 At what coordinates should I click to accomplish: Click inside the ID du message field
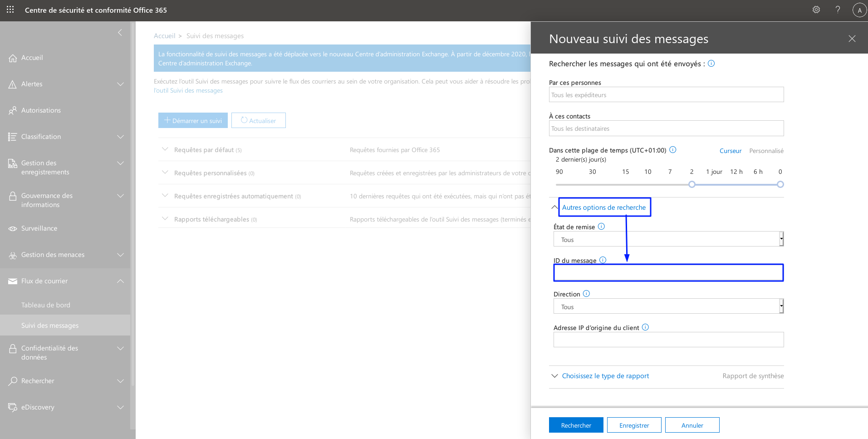[668, 272]
